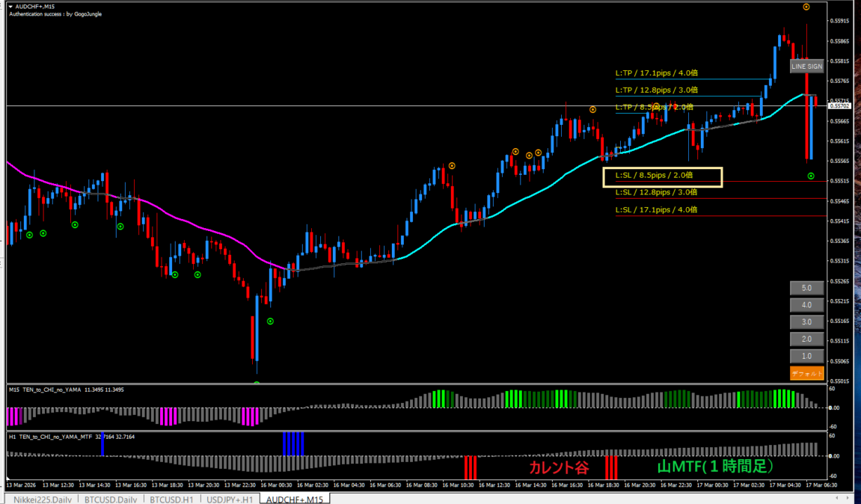The width and height of the screenshot is (861, 504).
Task: Select the 3.0 multiplier button
Action: (x=806, y=322)
